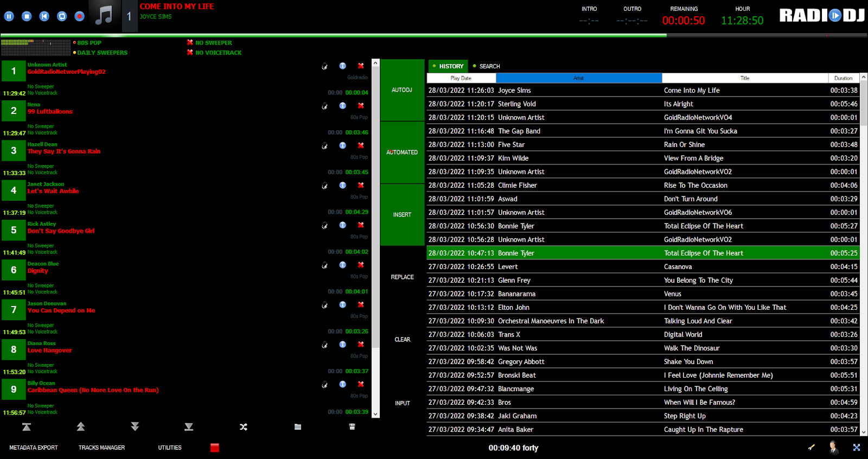Sort history by Title column header

745,78
